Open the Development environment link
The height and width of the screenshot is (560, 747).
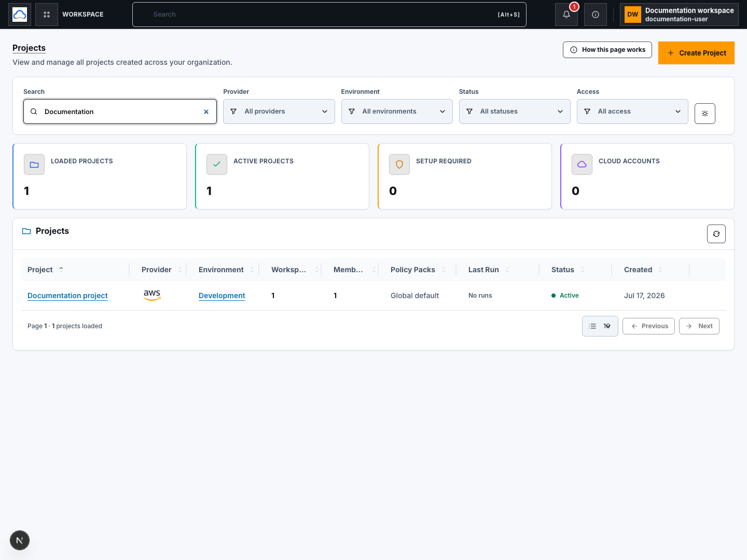pyautogui.click(x=222, y=296)
